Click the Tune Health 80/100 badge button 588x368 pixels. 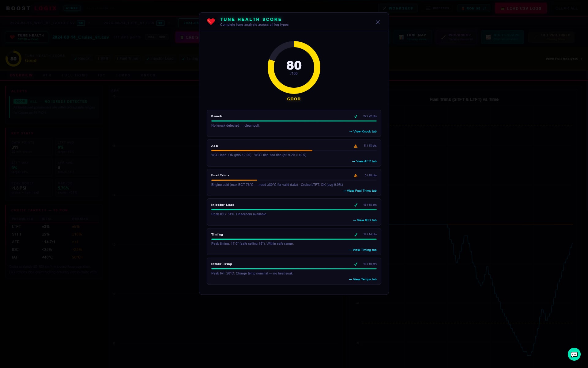pos(27,37)
